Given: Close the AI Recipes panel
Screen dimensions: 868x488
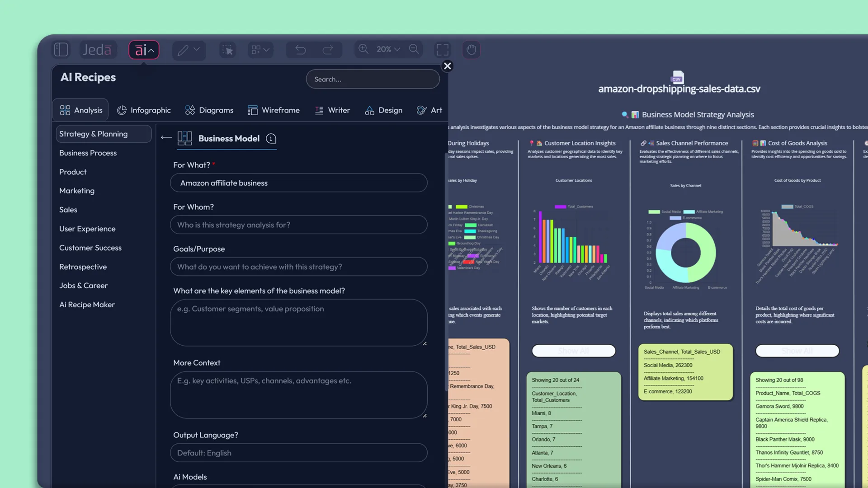Looking at the screenshot, I should (447, 66).
